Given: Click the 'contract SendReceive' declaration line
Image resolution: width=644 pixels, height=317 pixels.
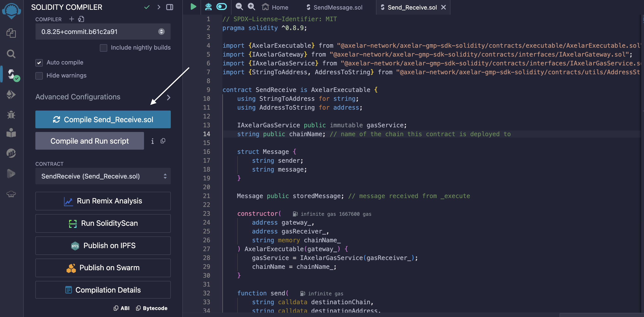Looking at the screenshot, I should click(x=300, y=90).
